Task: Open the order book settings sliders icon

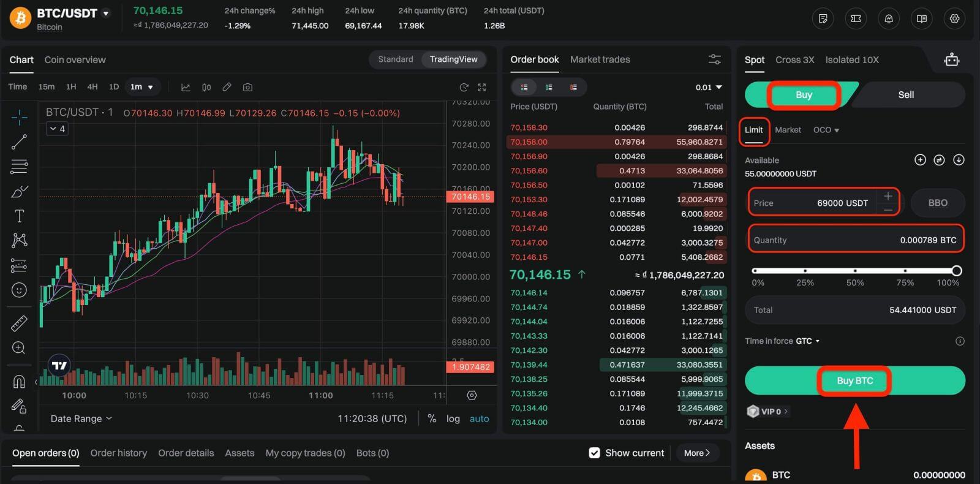Action: 714,59
